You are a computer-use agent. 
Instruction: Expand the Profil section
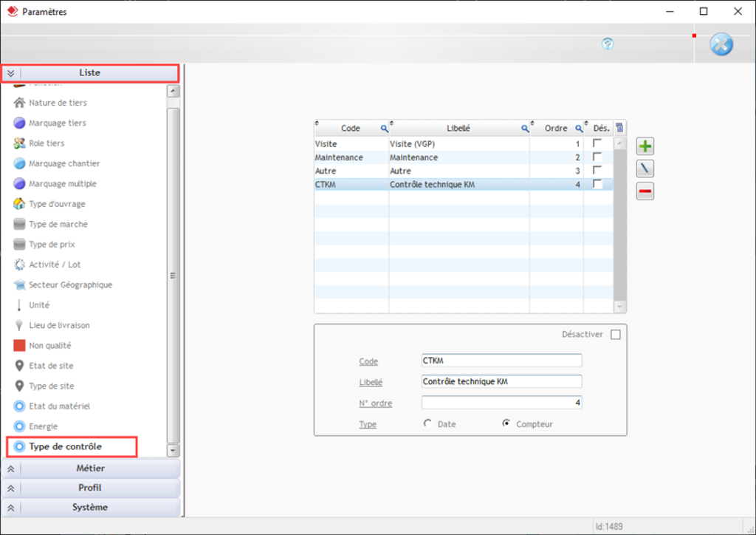pos(90,488)
